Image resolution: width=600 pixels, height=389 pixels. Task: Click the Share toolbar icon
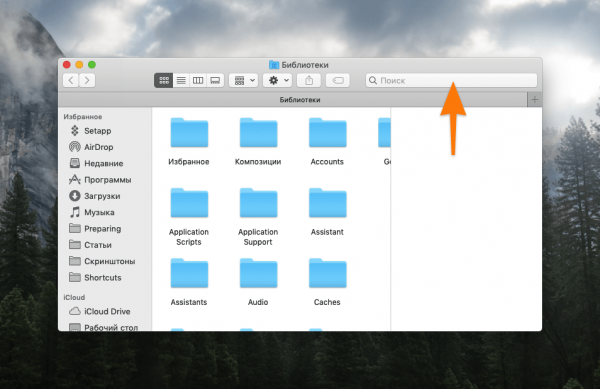(x=309, y=80)
